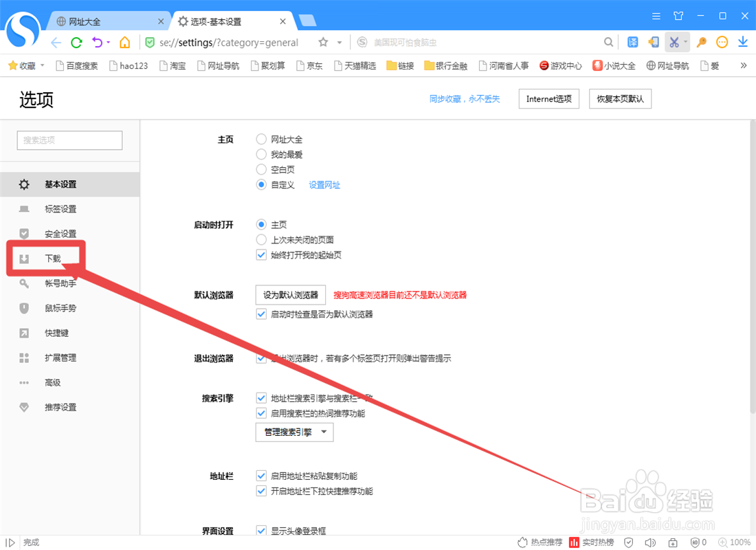
Task: Click the send-to-phone icon
Action: (653, 42)
